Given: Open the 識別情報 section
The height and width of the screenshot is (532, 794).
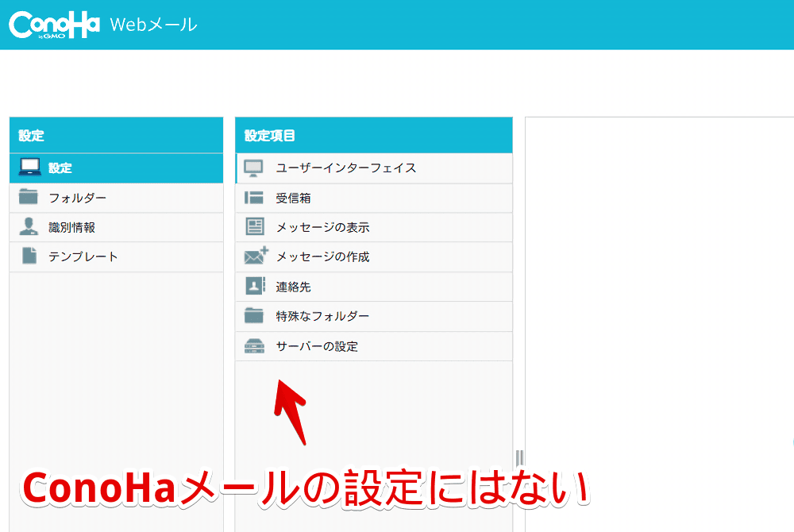Looking at the screenshot, I should tap(117, 227).
